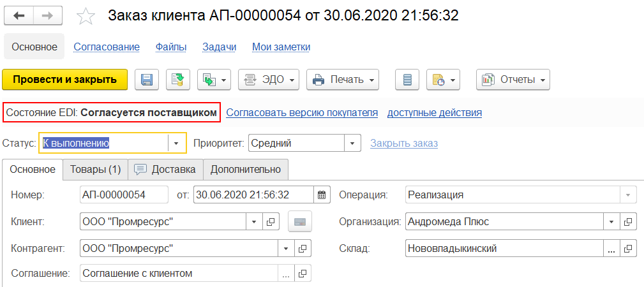This screenshot has height=287, width=644.
Task: Switch to the Товары (1) tab
Action: tap(95, 169)
